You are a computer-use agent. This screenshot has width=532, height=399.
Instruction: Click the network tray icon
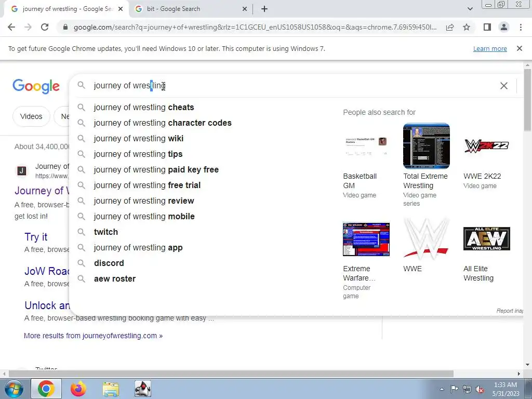click(467, 389)
